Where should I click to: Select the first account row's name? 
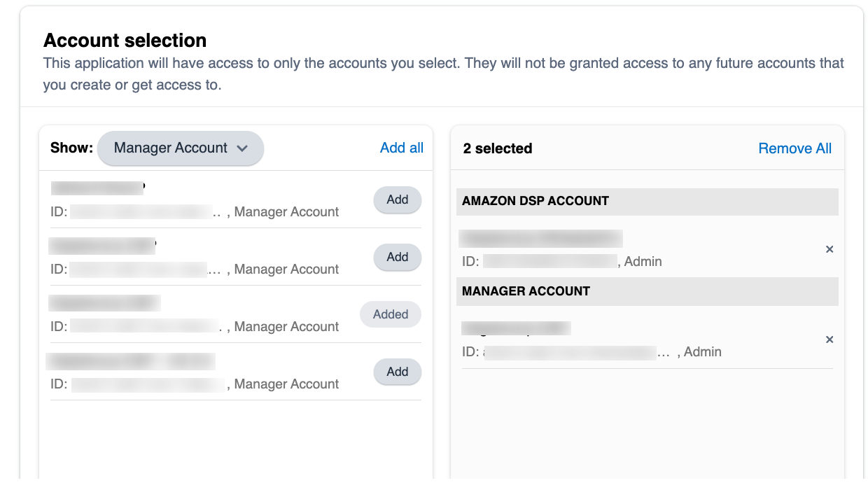coord(97,188)
